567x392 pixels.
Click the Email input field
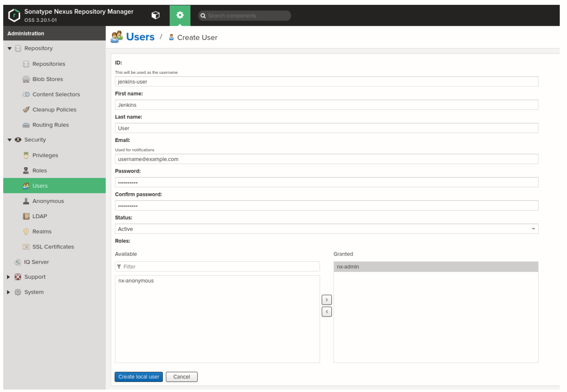click(326, 159)
